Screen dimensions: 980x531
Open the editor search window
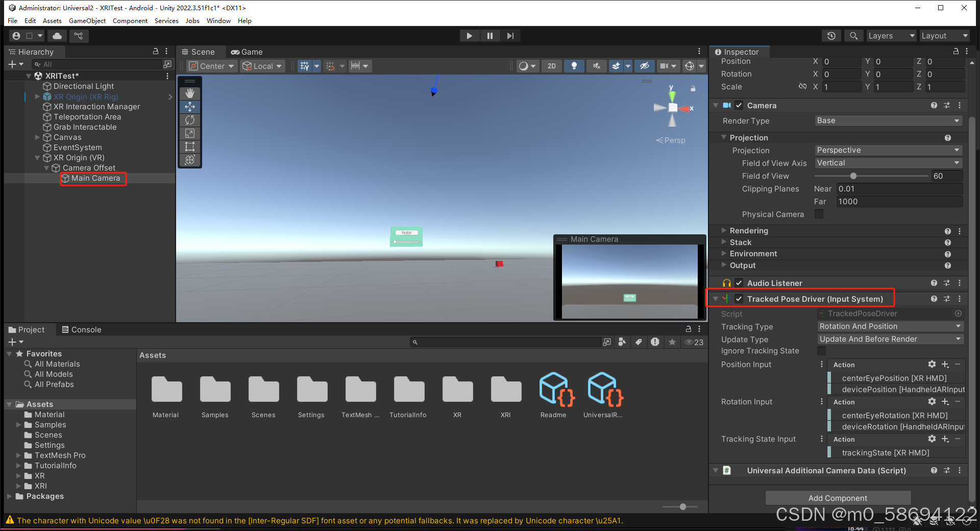tap(853, 35)
